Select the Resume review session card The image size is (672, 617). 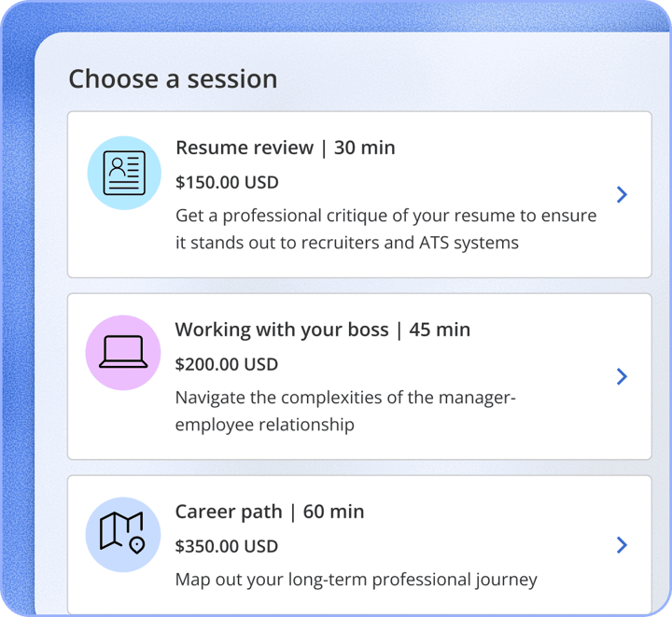click(359, 194)
